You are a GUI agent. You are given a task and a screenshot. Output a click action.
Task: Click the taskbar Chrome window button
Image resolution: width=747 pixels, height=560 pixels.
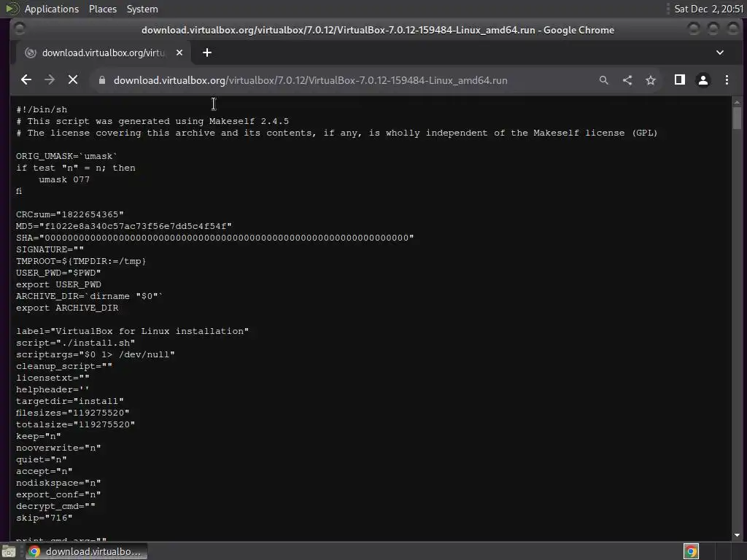[86, 551]
